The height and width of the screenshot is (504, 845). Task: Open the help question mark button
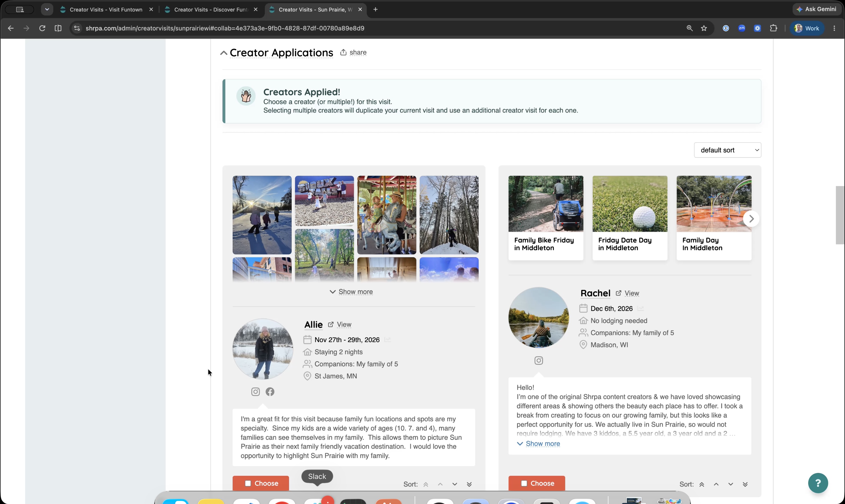tap(818, 483)
